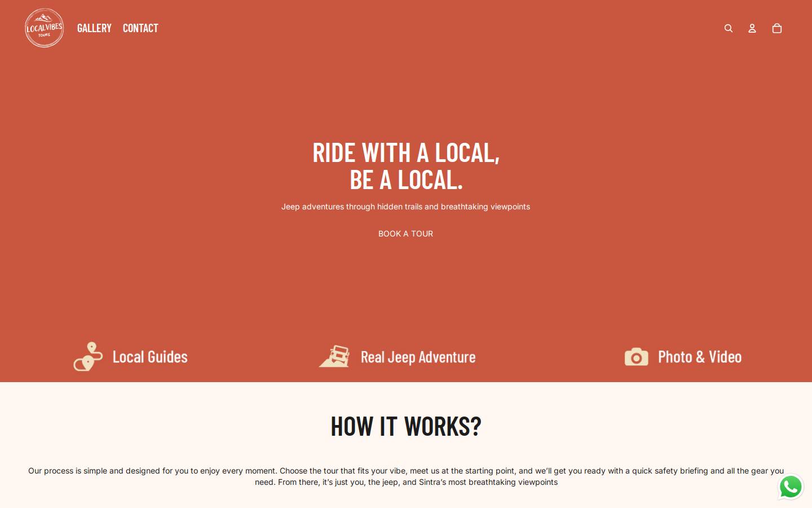The width and height of the screenshot is (812, 508).
Task: Click the 'Ride with a local, be a local.' headline
Action: coord(406,166)
